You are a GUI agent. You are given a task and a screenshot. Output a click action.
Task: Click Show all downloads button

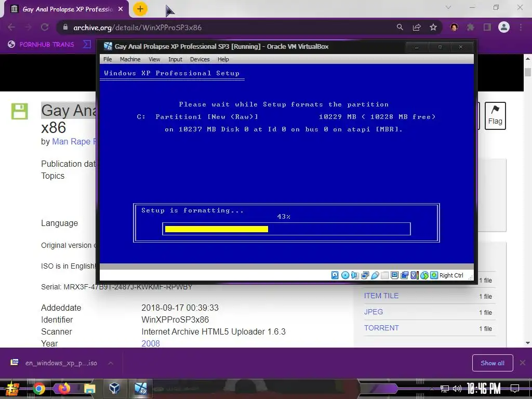click(493, 363)
